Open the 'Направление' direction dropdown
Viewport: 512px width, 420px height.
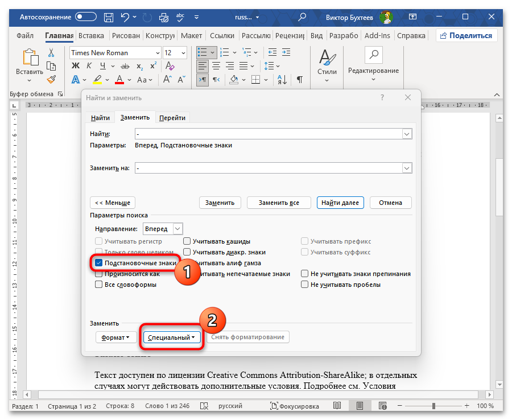(x=177, y=229)
